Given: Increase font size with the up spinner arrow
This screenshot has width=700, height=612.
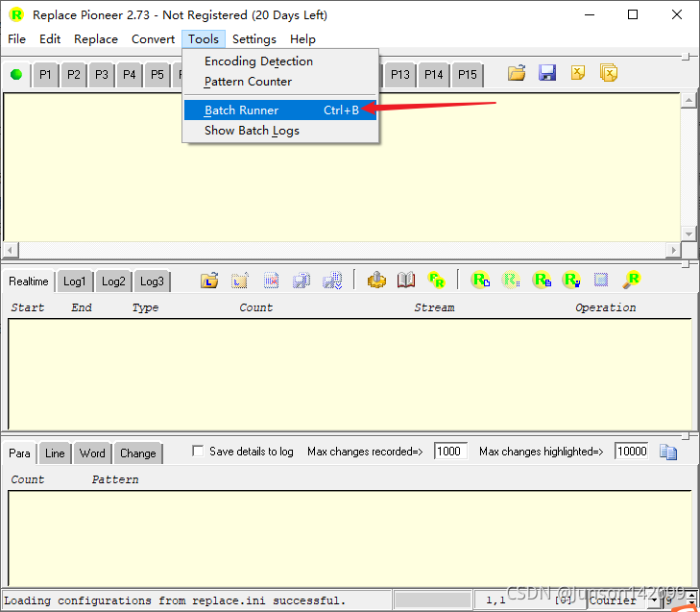Looking at the screenshot, I should (x=692, y=596).
